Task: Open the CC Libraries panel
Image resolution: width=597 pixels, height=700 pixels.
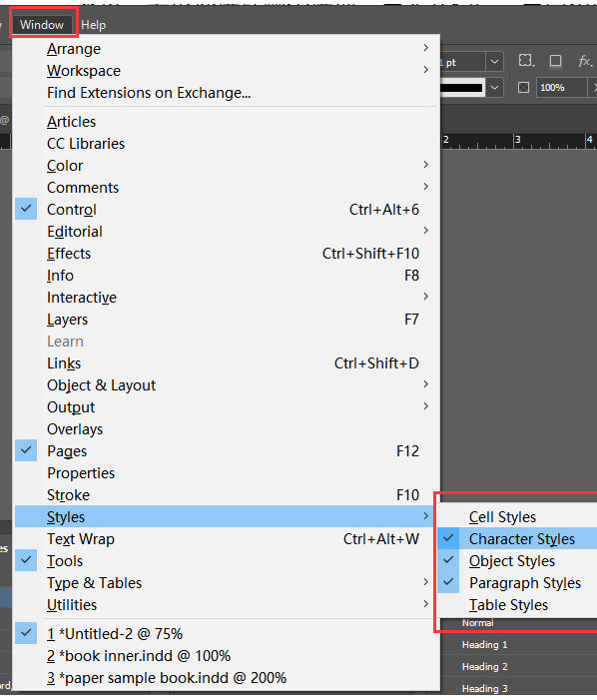Action: [x=227, y=144]
